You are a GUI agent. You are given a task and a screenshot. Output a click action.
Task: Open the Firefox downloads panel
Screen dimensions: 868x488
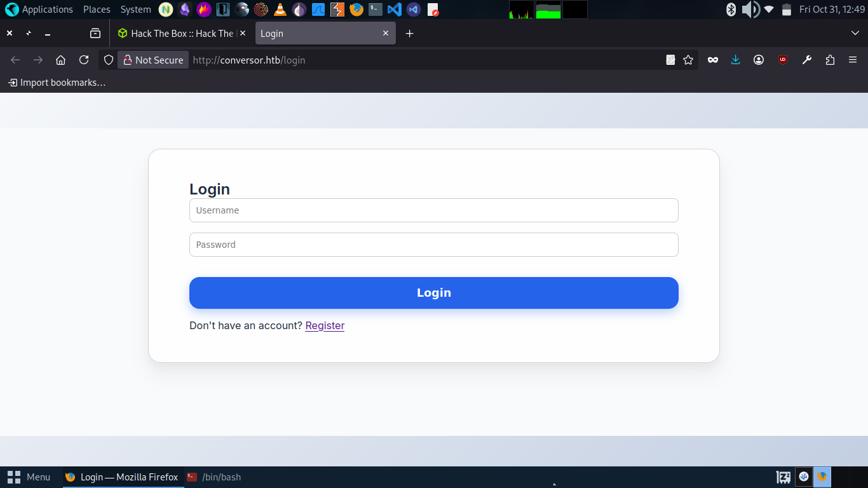pos(735,60)
